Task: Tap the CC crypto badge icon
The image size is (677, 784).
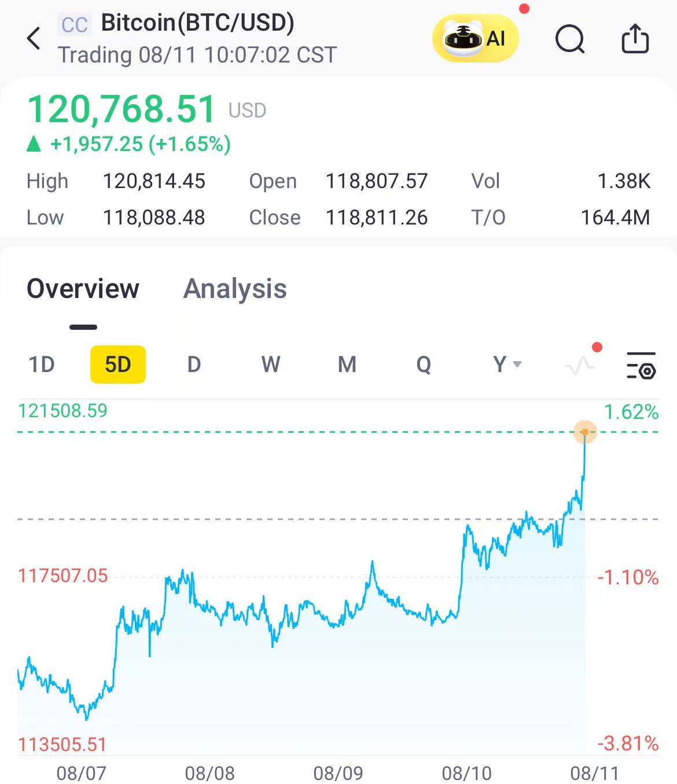Action: (x=75, y=25)
